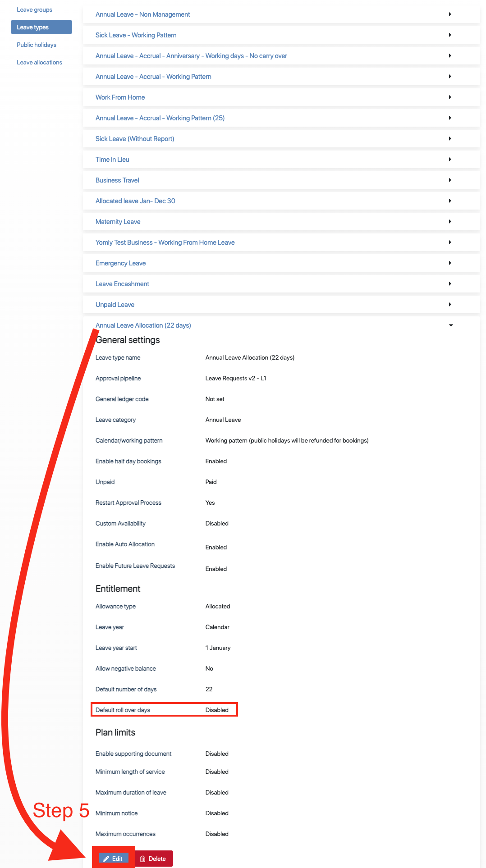Open Annual Leave - Non Management link
Viewport: 486px width, 868px height.
pyautogui.click(x=142, y=14)
